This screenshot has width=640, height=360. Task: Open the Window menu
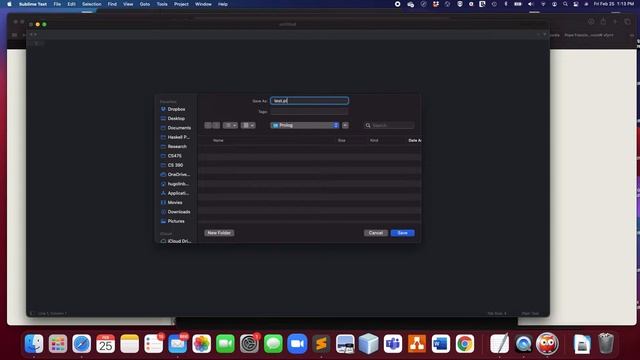click(x=203, y=4)
